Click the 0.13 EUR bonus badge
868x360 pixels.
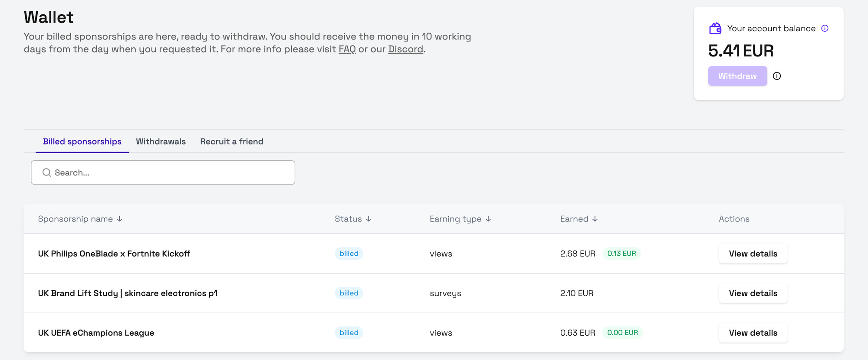(x=621, y=254)
